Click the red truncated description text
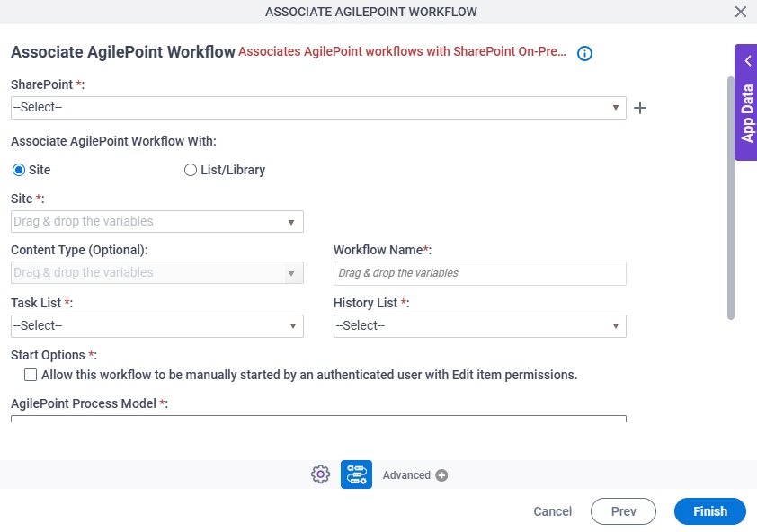This screenshot has width=757, height=532. 402,51
